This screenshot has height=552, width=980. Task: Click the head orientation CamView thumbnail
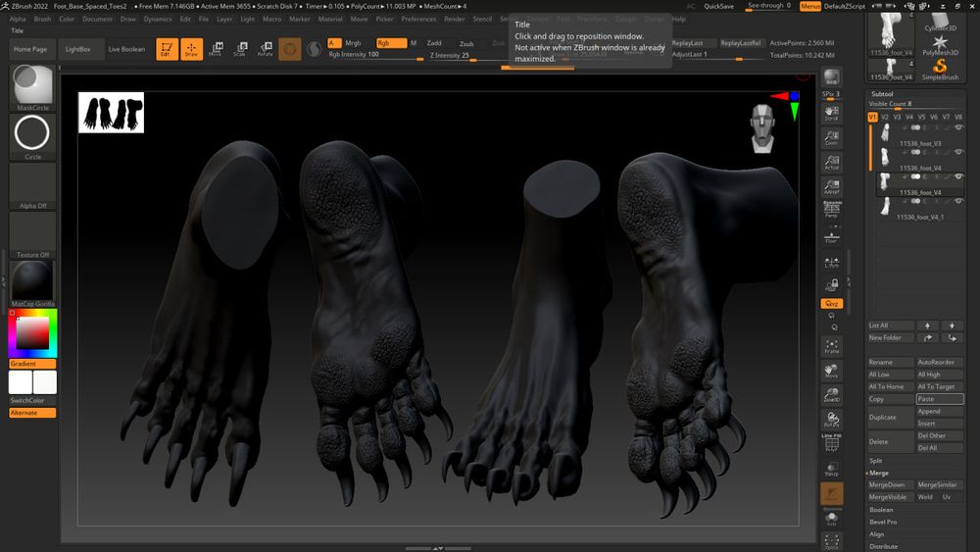[x=762, y=128]
